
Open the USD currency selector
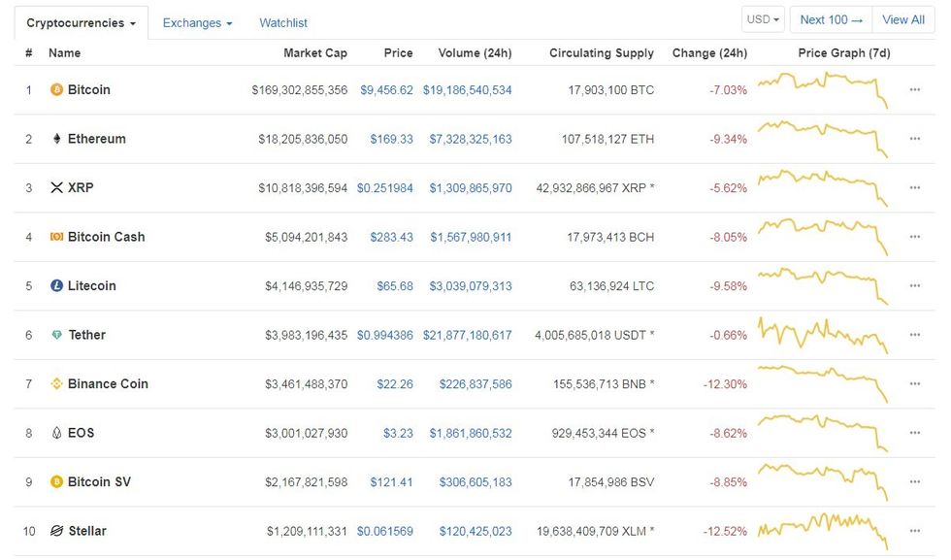(x=763, y=18)
